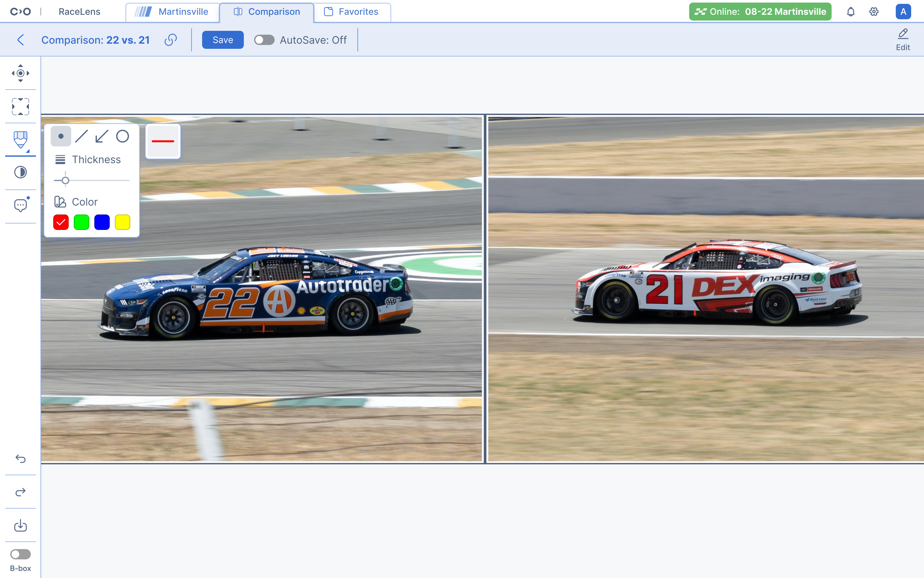Click the AutoSave: Off label
Viewport: 924px width, 578px height.
313,40
